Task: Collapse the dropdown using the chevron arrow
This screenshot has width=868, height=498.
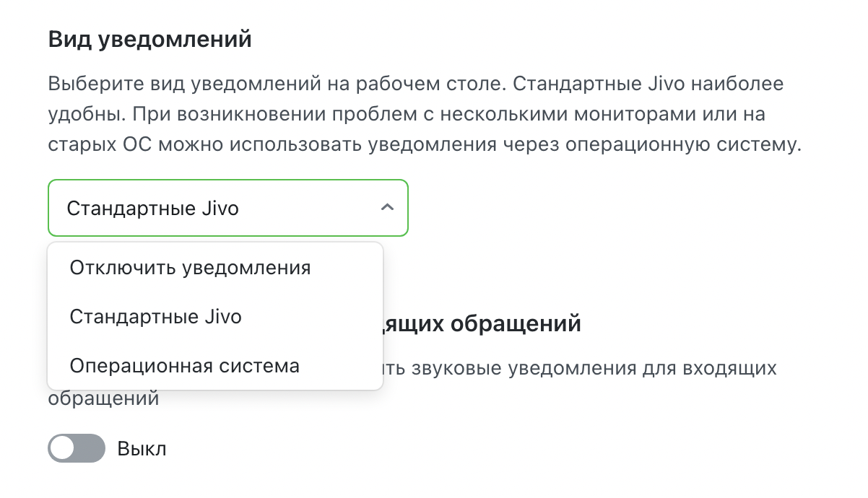Action: 387,208
